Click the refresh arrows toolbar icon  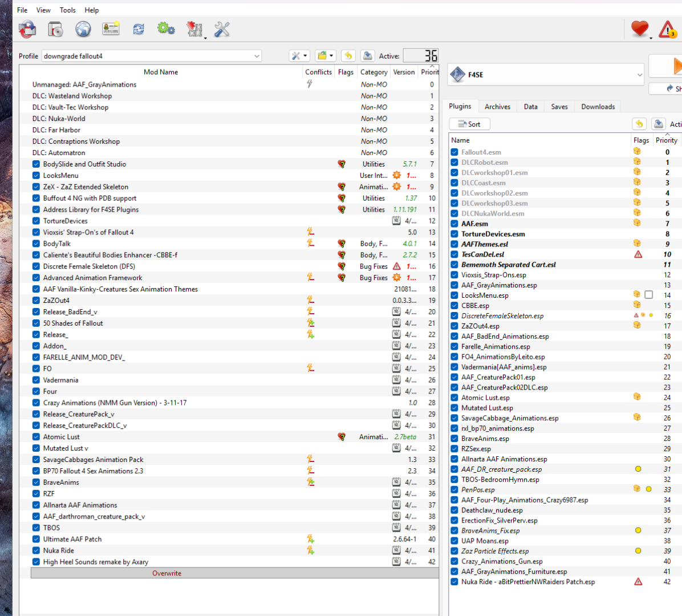[x=139, y=29]
